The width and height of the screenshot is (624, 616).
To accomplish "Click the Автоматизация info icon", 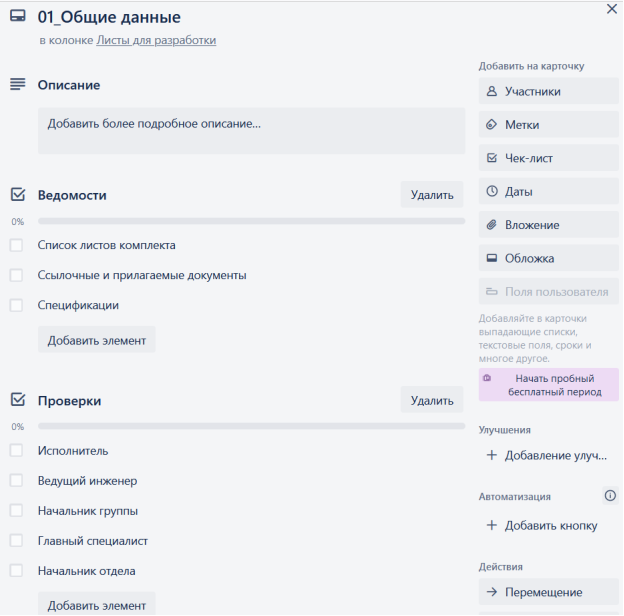I will coord(610,495).
